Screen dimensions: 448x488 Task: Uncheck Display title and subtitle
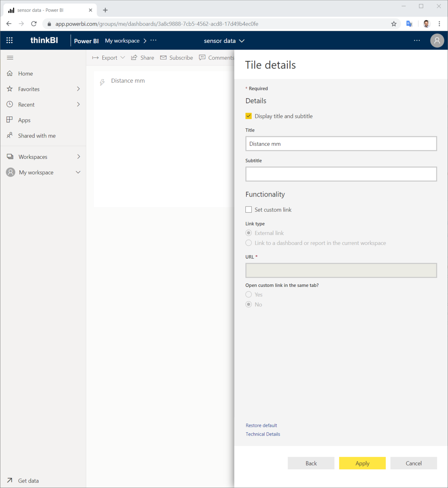[248, 116]
